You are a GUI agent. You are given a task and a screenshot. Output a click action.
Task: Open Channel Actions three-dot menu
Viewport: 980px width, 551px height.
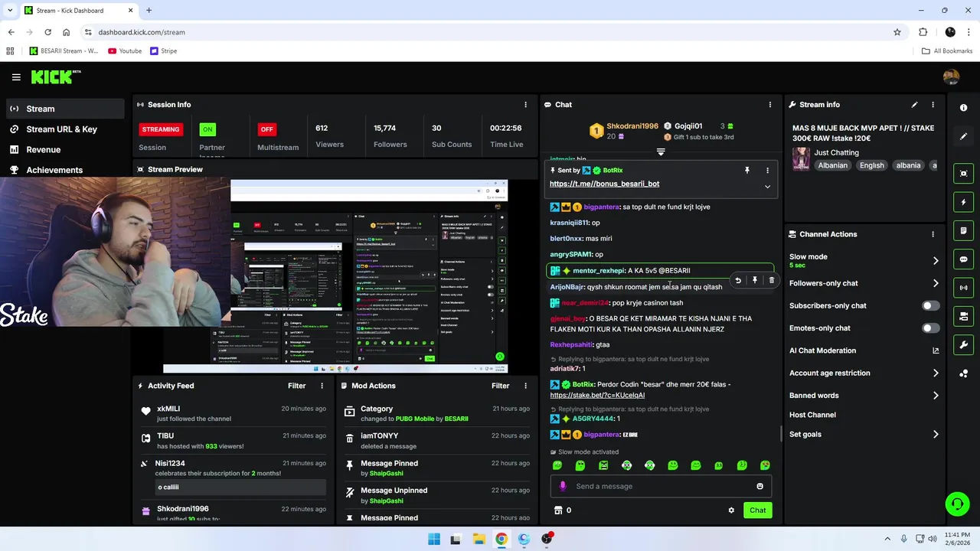(933, 234)
